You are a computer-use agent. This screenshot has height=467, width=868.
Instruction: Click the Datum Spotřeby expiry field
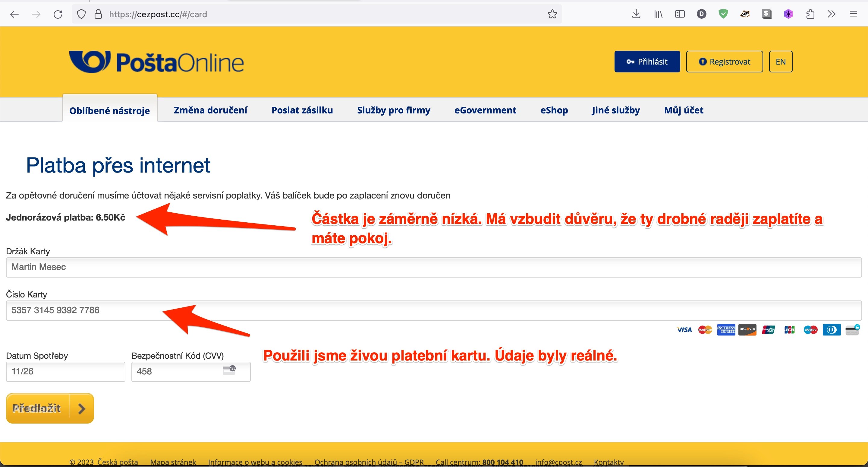coord(66,372)
